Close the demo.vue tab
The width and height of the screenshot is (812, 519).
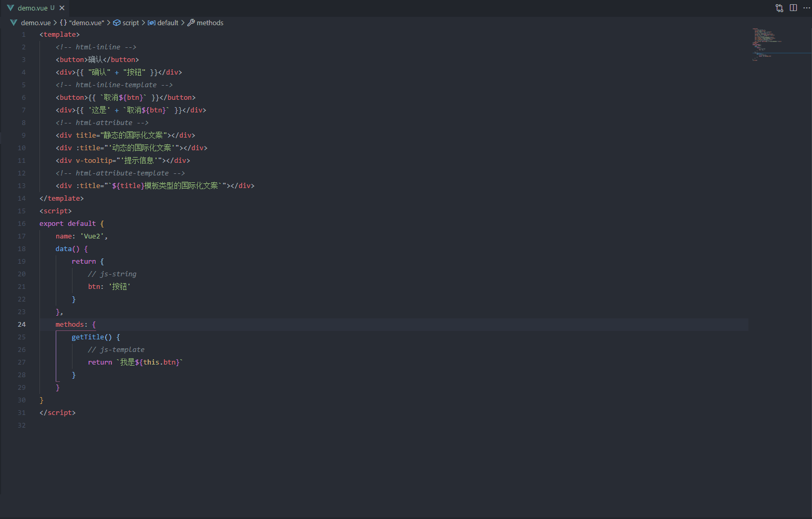point(63,7)
